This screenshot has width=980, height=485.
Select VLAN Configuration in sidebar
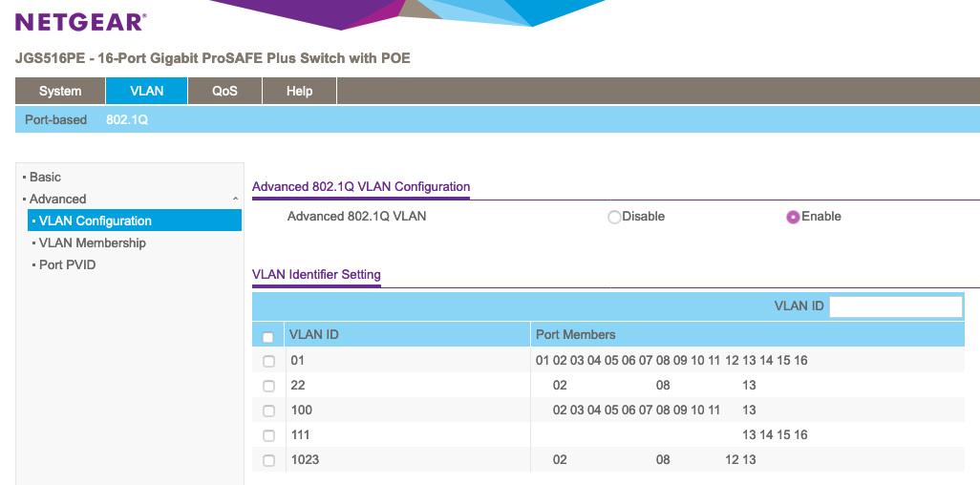95,221
